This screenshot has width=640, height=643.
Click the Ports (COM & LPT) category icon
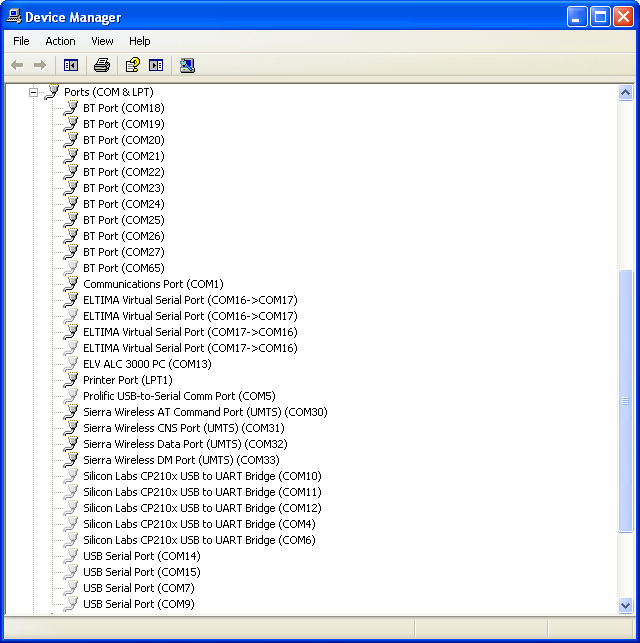pyautogui.click(x=52, y=92)
